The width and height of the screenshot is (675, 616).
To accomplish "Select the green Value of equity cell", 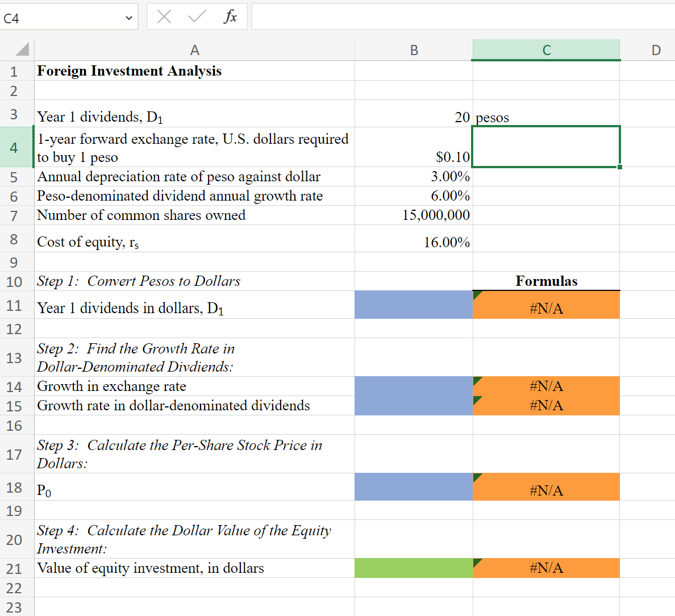I will pos(414,567).
